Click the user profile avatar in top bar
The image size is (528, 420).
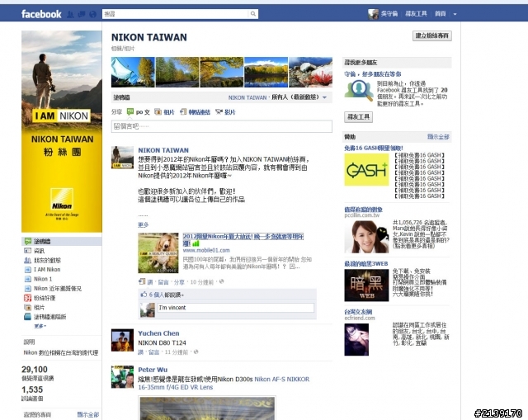click(373, 14)
